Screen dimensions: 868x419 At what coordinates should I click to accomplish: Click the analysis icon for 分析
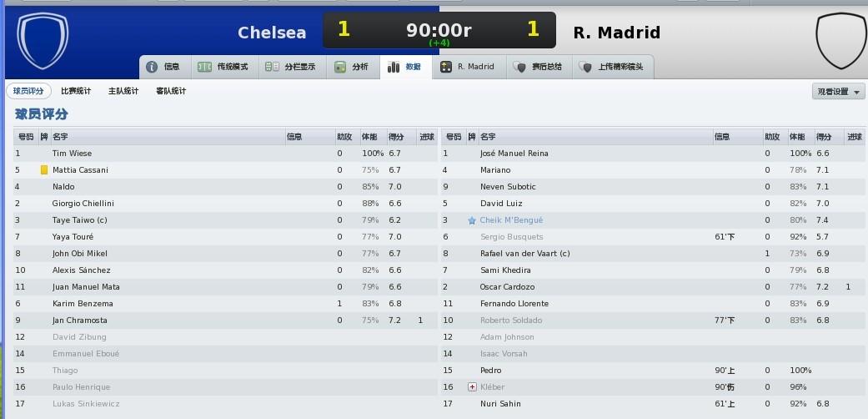[340, 67]
